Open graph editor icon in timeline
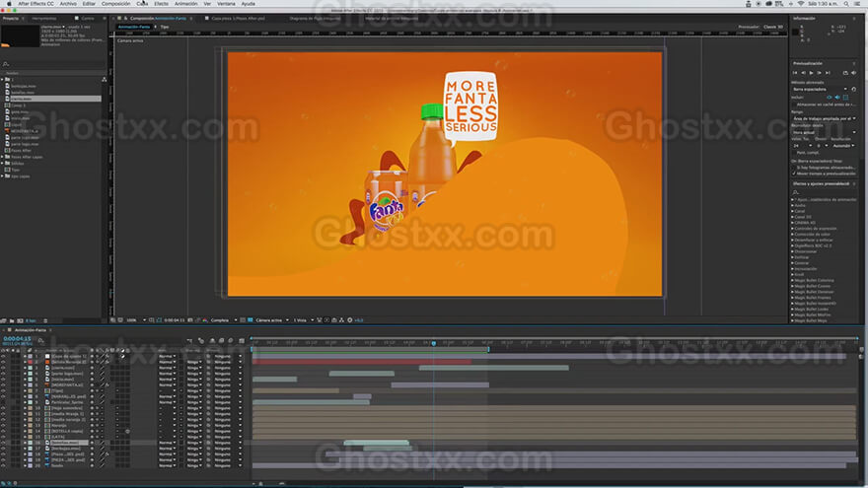The height and width of the screenshot is (488, 868). [242, 340]
